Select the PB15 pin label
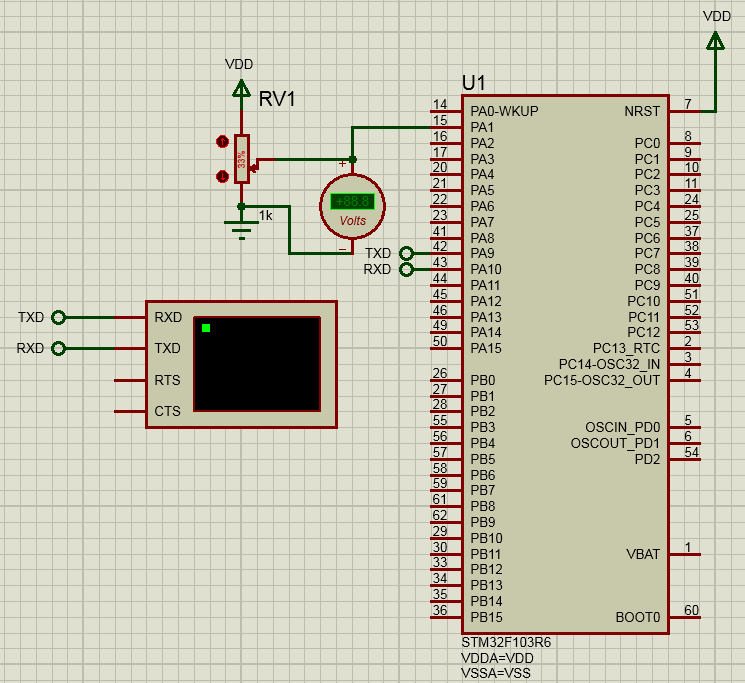 486,617
